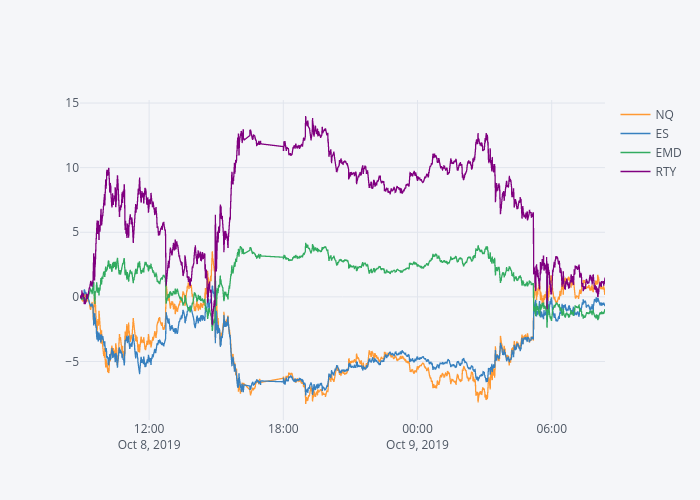Click the 12:00 x-axis tick label
700x500 pixels.
pos(149,428)
